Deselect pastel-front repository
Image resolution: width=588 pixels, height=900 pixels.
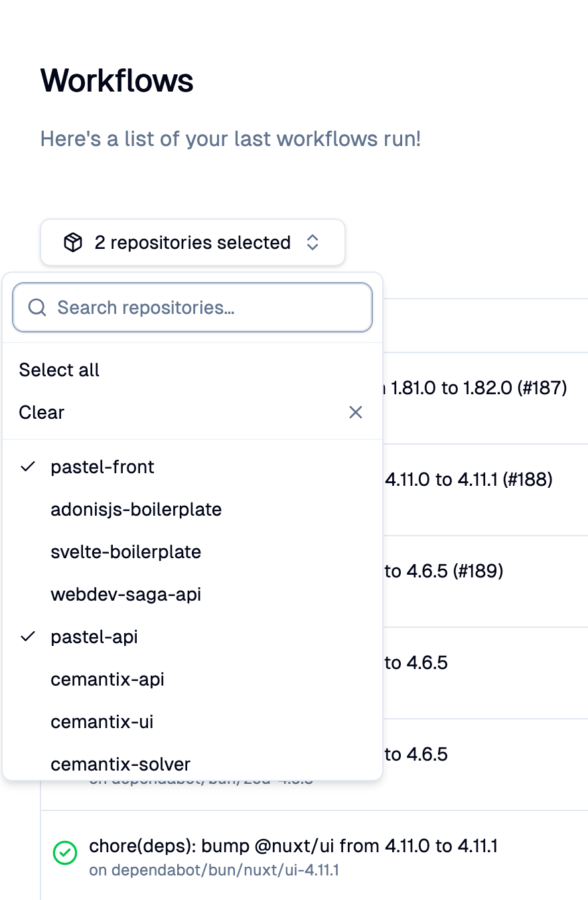pyautogui.click(x=192, y=467)
